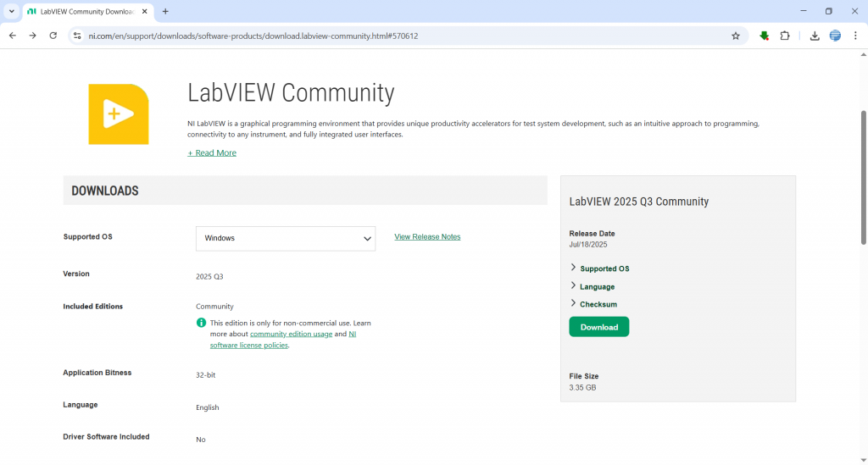Restore down the Chrome window

(x=829, y=11)
